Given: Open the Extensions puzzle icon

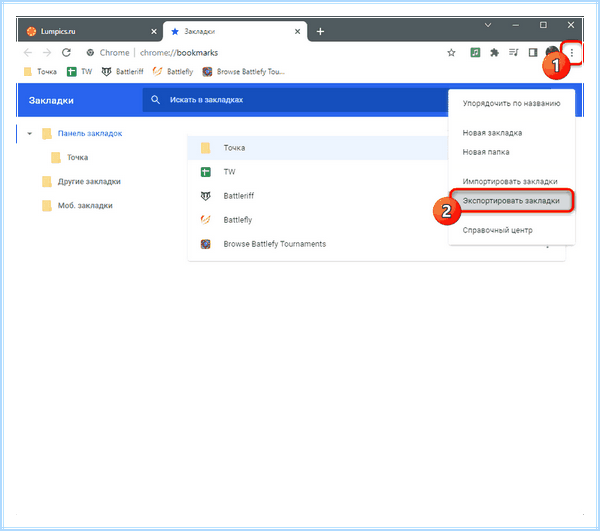Looking at the screenshot, I should coord(494,52).
